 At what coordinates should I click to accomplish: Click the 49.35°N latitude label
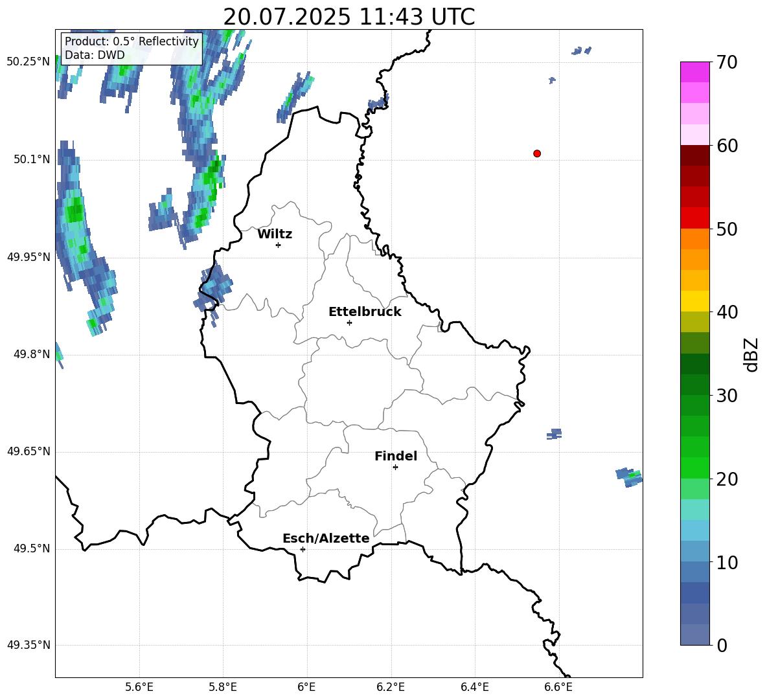(x=29, y=645)
